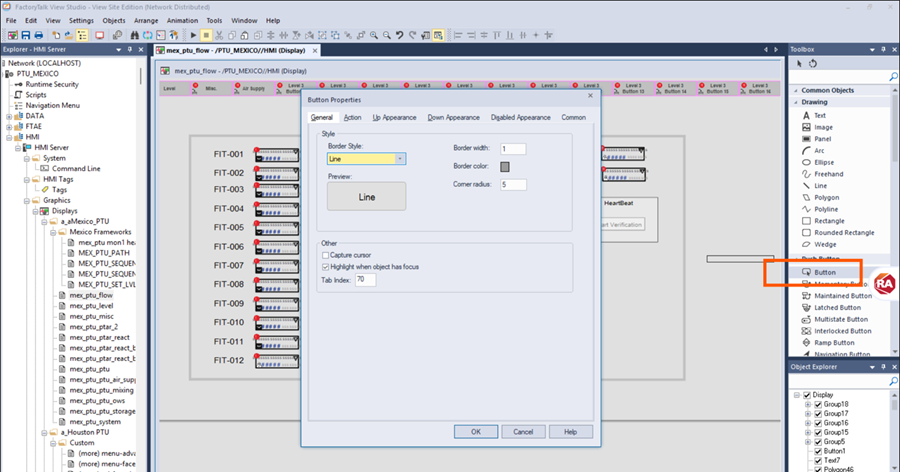
Task: Expand the FTAE node in Explorer
Action: pyautogui.click(x=9, y=126)
